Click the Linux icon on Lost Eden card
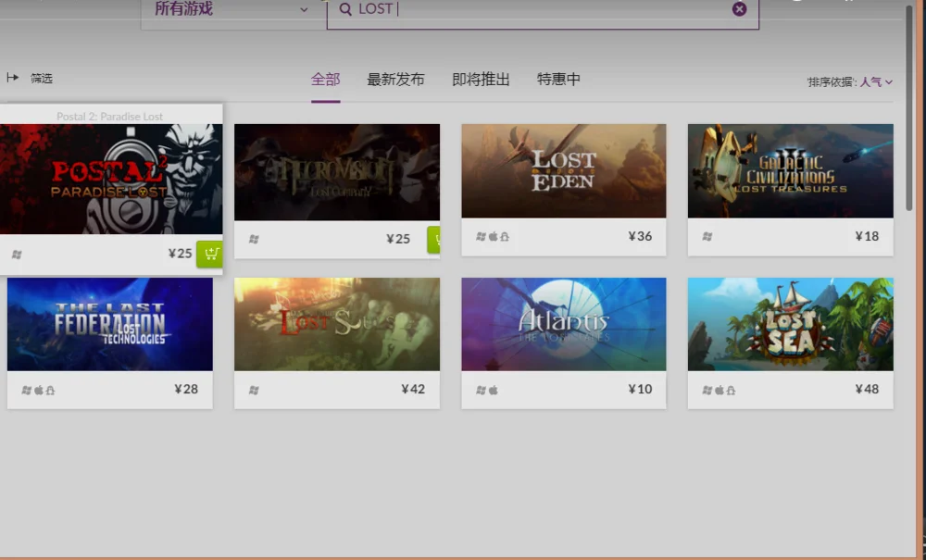This screenshot has height=560, width=926. [505, 237]
